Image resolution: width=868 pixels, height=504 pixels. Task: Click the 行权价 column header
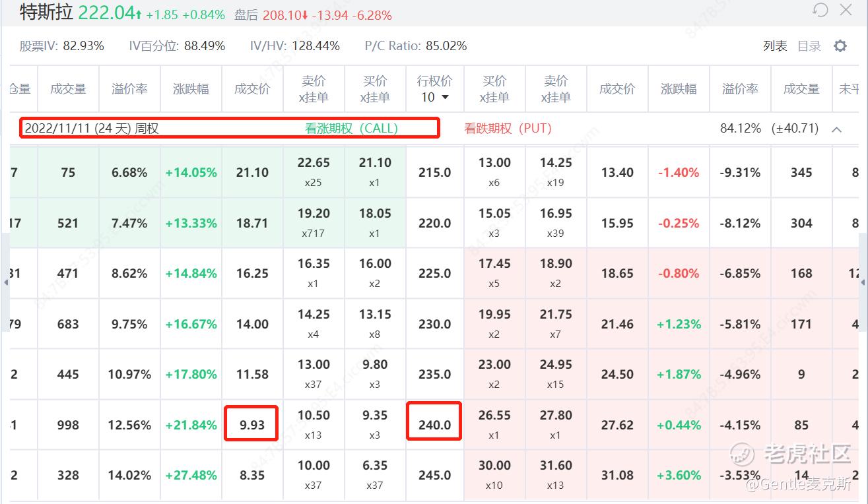435,81
